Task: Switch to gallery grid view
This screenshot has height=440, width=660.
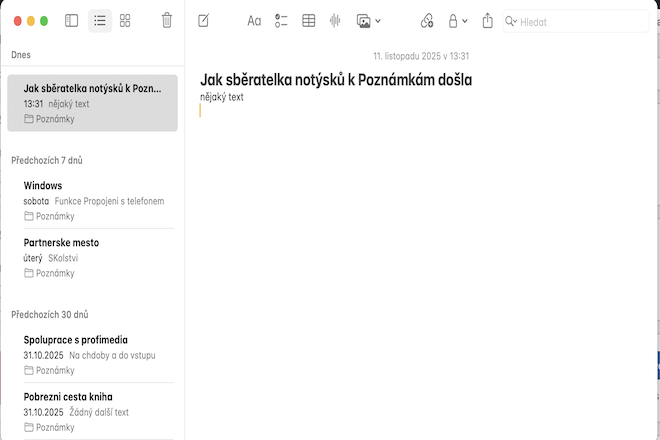Action: point(125,21)
